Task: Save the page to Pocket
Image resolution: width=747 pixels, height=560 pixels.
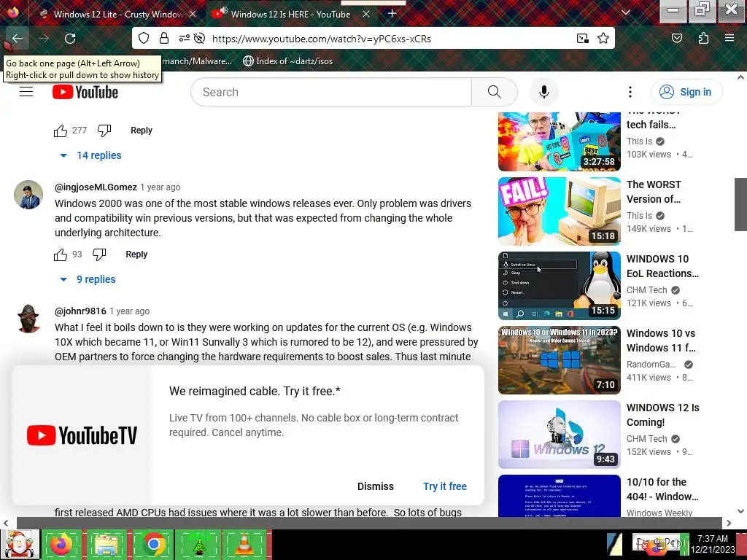Action: pyautogui.click(x=676, y=38)
